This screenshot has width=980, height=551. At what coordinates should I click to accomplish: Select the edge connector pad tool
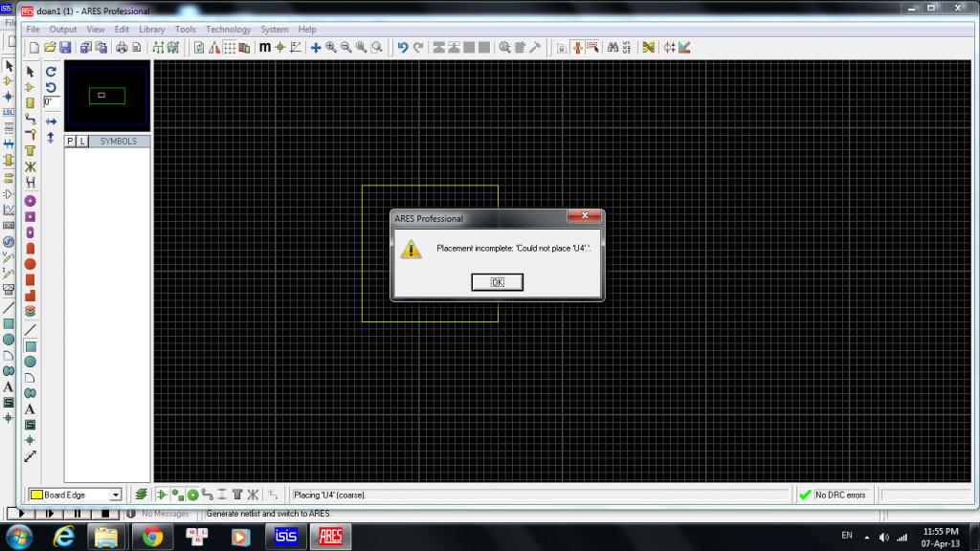click(x=30, y=248)
